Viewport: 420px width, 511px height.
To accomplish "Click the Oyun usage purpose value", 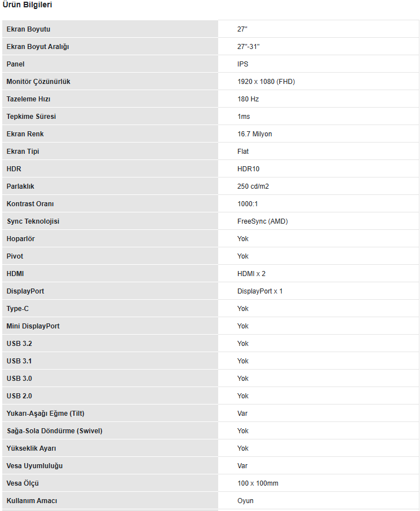I will [245, 501].
